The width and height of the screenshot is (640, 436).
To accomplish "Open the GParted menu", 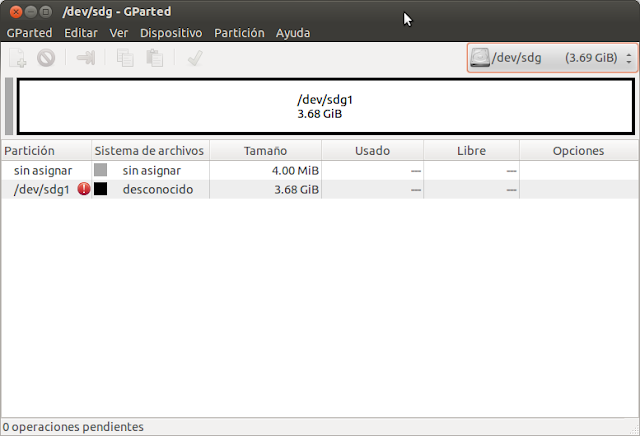I will [x=29, y=33].
